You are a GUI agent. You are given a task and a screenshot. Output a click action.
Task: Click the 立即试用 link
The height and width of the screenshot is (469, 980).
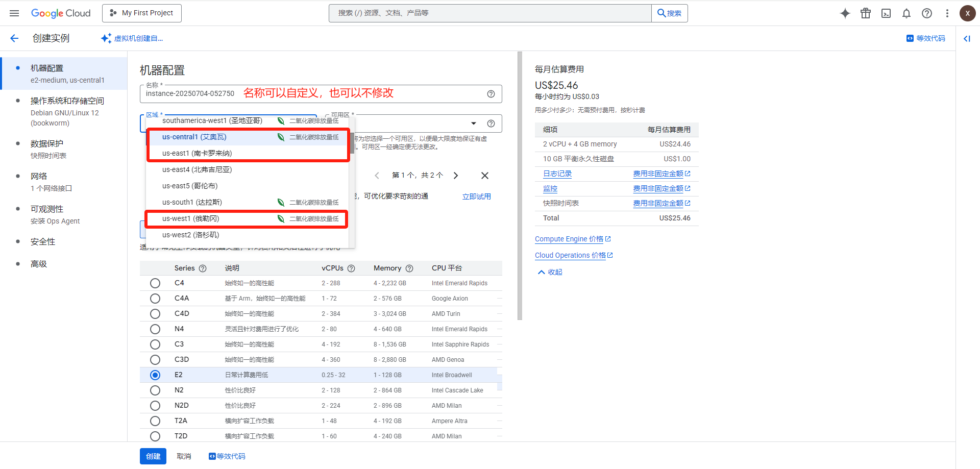point(477,197)
